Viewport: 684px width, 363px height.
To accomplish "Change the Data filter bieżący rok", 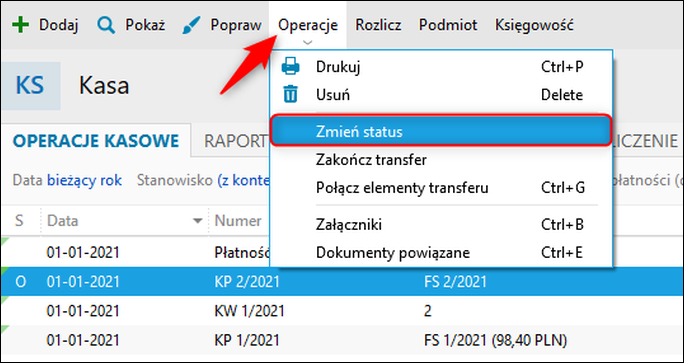I will tap(85, 180).
